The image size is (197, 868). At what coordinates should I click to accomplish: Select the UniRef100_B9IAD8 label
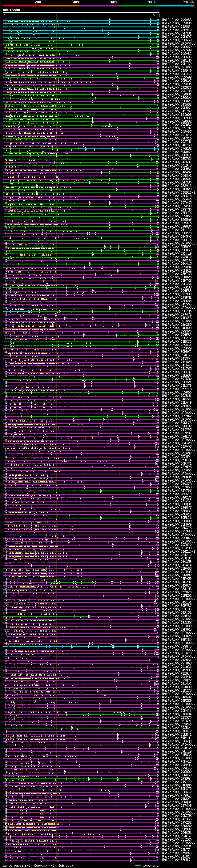tap(177, 115)
